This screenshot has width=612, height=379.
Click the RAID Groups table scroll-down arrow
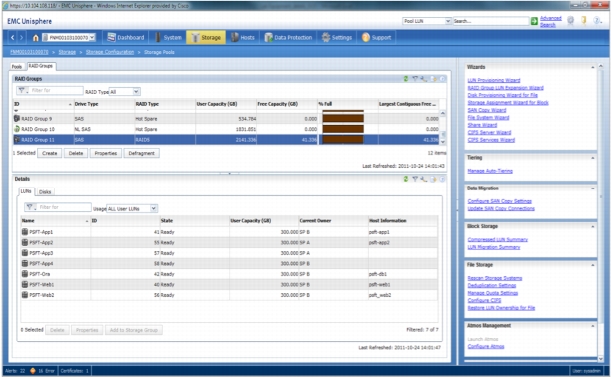(443, 142)
